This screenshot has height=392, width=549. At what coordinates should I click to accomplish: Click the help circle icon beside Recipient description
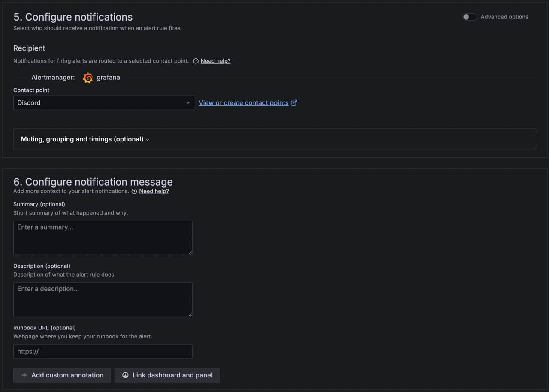tap(196, 61)
